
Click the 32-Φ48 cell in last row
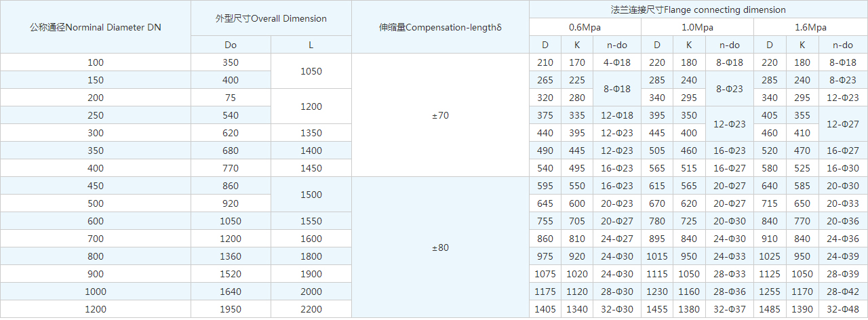pyautogui.click(x=843, y=309)
